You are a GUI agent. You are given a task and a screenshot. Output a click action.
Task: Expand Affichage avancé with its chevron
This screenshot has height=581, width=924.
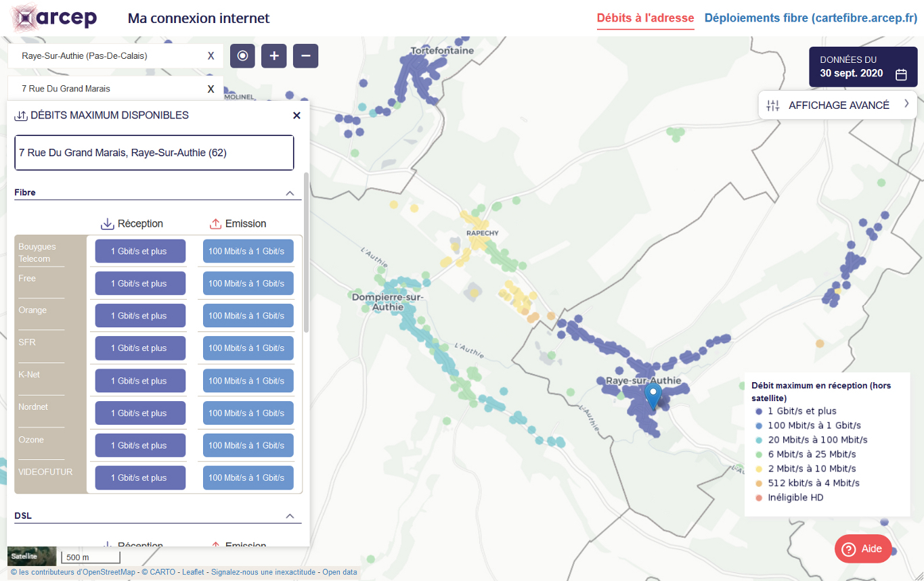[x=907, y=105]
